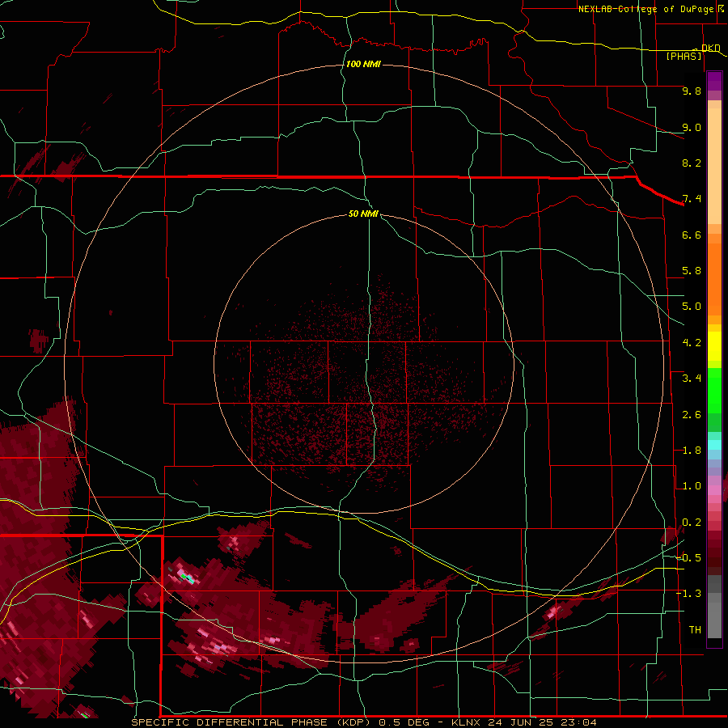Screen dimensions: 728x728
Task: Click the 3.4 value on the color scale
Action: tap(692, 379)
